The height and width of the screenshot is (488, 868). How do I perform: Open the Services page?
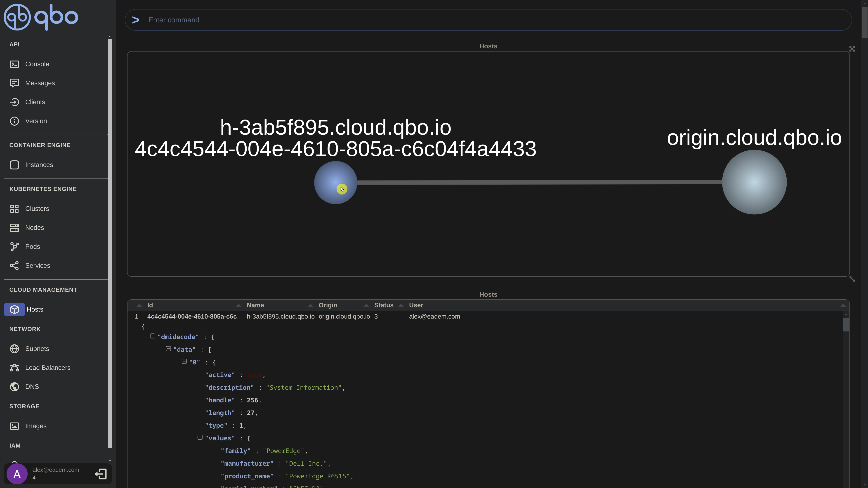(x=37, y=265)
